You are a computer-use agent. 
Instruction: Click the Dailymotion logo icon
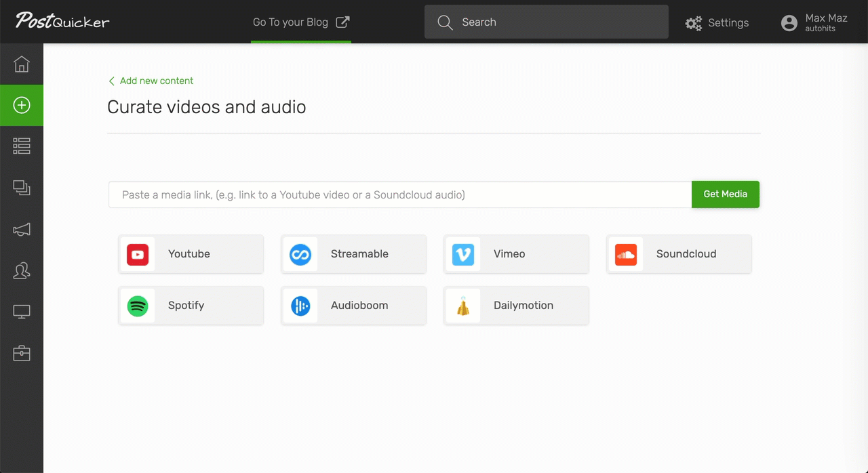click(463, 306)
